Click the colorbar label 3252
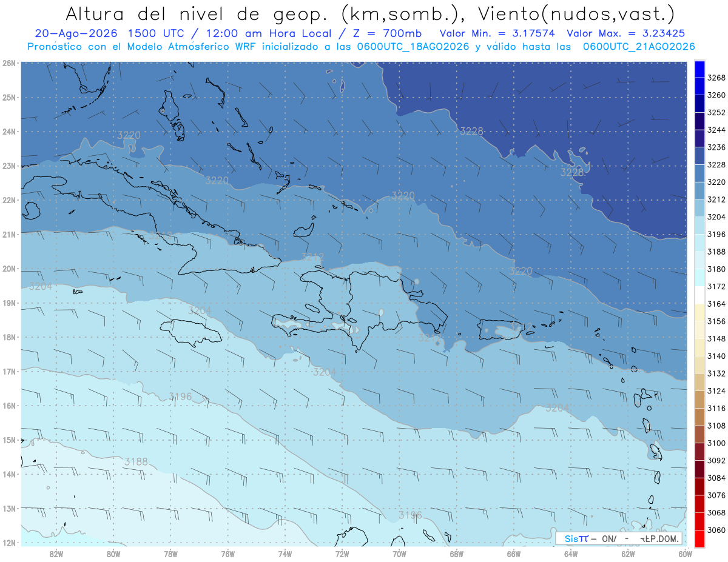The image size is (728, 562). [716, 112]
